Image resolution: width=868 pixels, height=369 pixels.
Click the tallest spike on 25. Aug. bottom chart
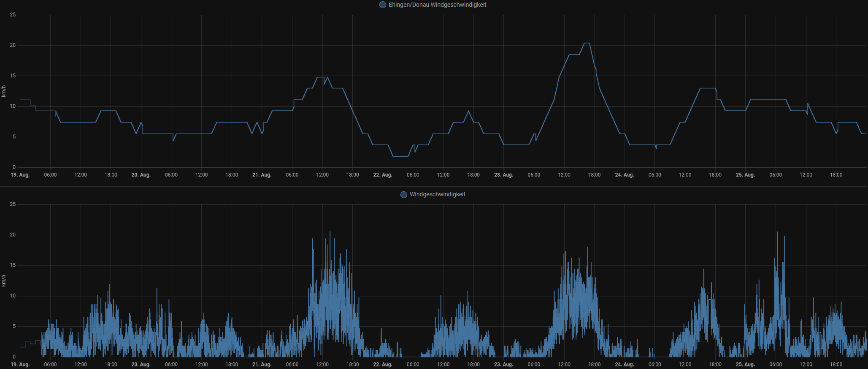pyautogui.click(x=777, y=232)
